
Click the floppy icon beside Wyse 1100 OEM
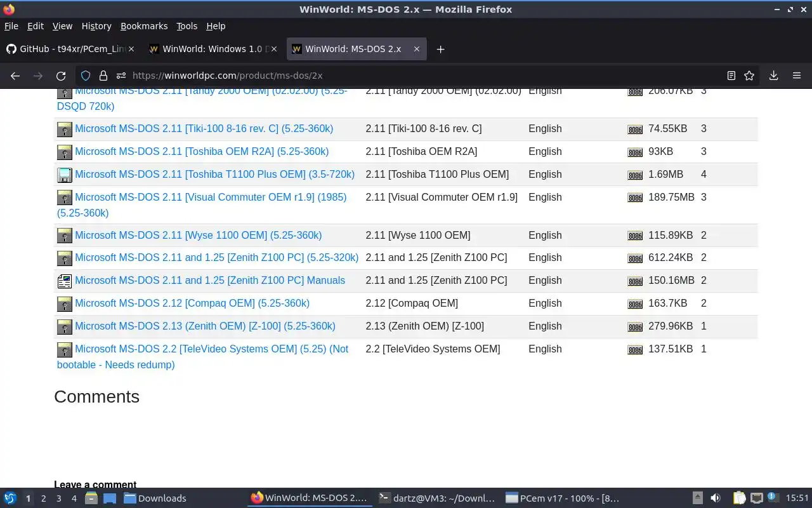pyautogui.click(x=65, y=236)
